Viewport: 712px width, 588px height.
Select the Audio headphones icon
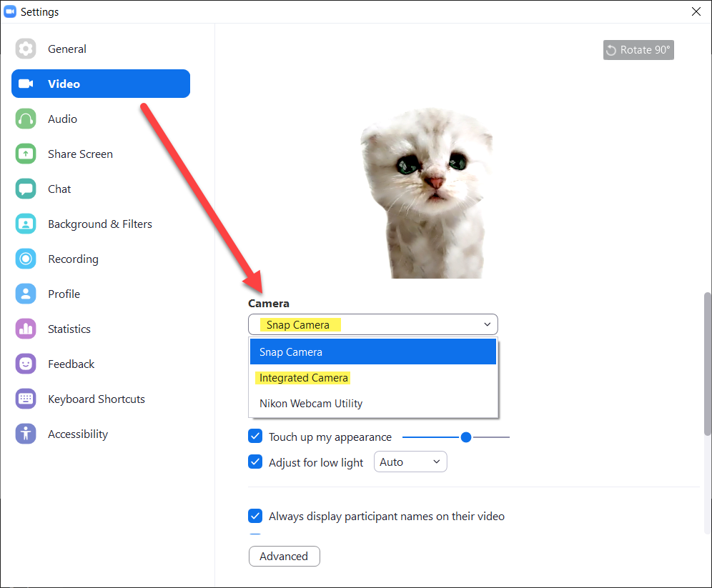pos(26,119)
